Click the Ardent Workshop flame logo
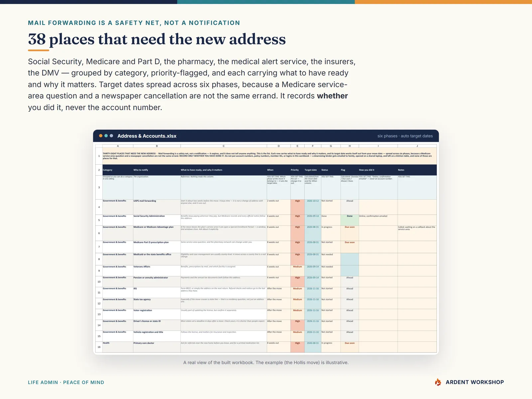Viewport: 532px width, 399px height. tap(438, 382)
